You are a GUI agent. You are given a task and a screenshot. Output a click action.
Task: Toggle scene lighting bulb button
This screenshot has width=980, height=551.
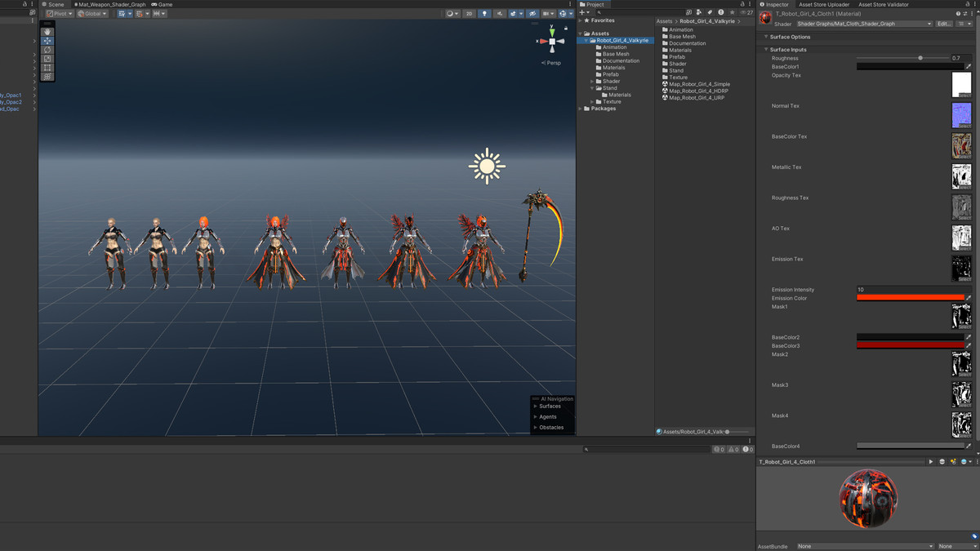point(484,14)
